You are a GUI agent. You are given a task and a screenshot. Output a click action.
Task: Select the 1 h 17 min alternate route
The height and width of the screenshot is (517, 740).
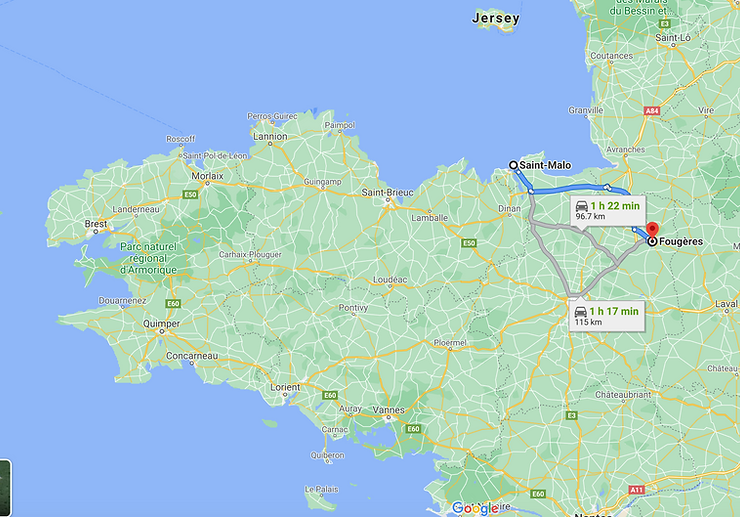(607, 315)
